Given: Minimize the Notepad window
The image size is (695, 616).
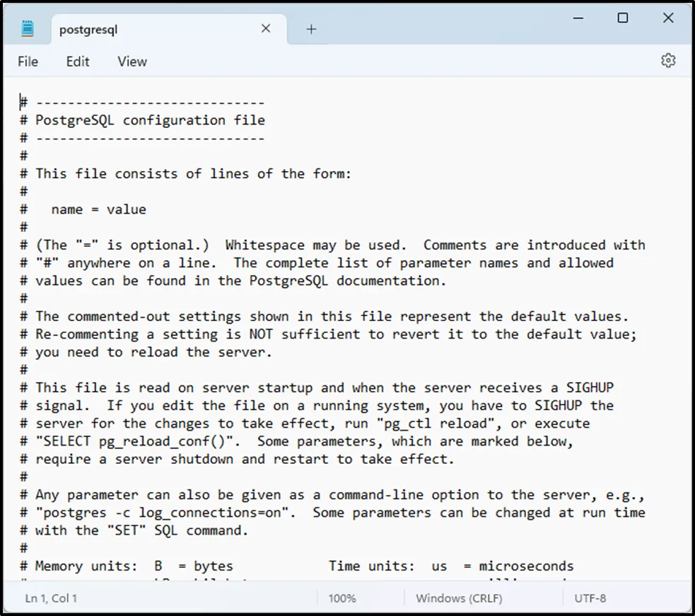Looking at the screenshot, I should point(577,18).
